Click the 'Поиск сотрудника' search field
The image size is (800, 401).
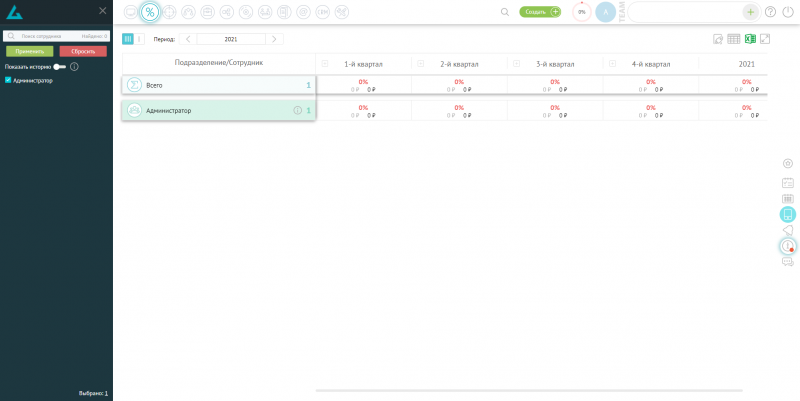[x=50, y=35]
